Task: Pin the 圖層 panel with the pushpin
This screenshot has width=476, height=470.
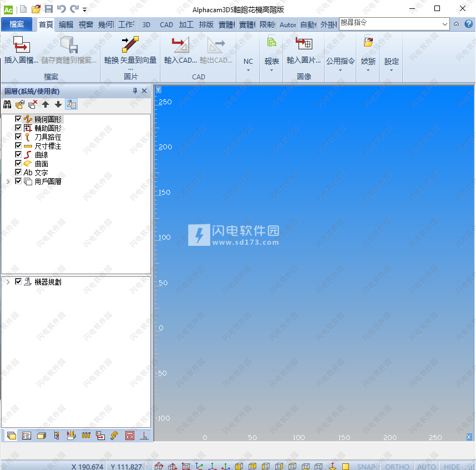Action: [x=135, y=91]
